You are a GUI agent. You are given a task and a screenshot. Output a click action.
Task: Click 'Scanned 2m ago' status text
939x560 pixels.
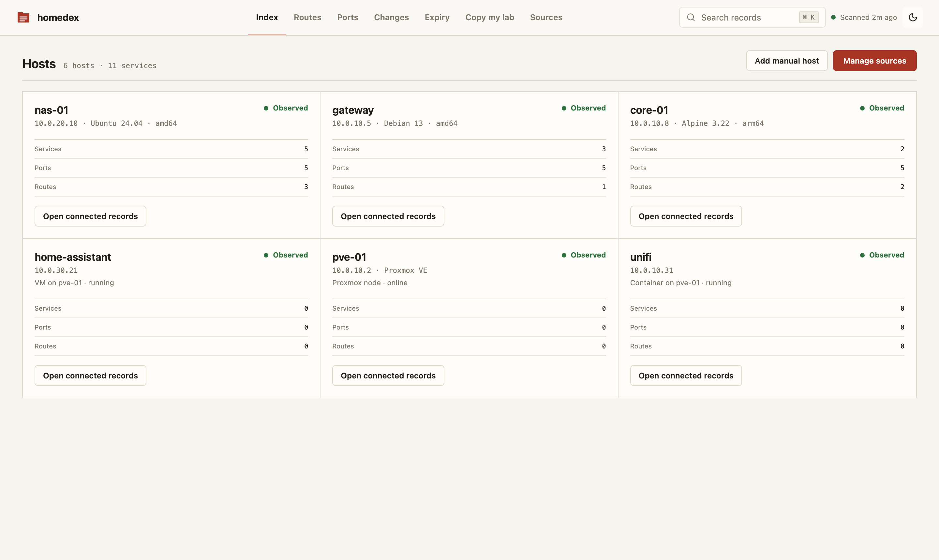point(869,17)
